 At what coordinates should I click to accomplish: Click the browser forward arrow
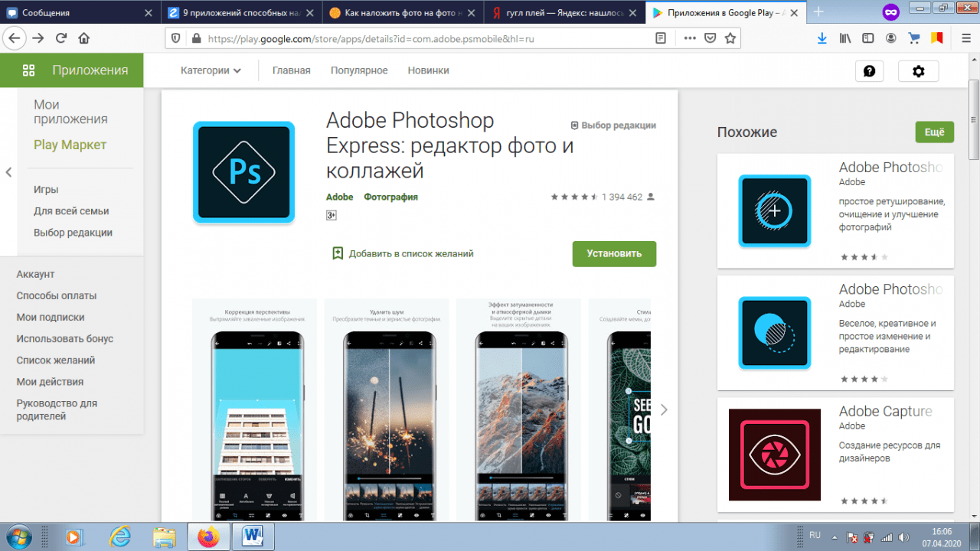(38, 38)
